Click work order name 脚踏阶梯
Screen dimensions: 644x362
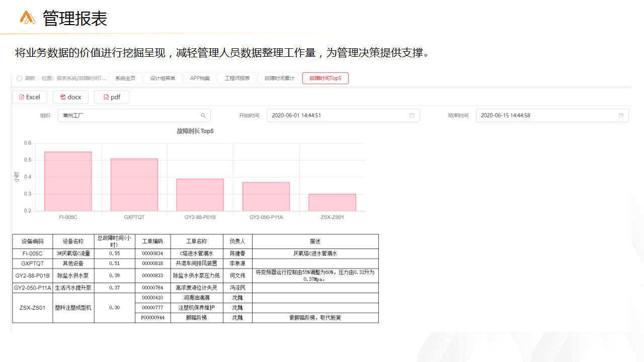tap(197, 318)
